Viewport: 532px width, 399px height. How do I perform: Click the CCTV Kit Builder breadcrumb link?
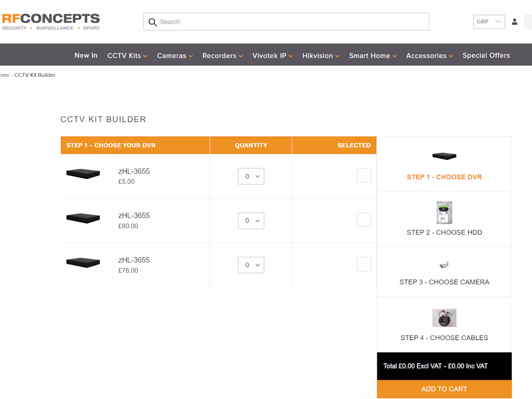(34, 75)
